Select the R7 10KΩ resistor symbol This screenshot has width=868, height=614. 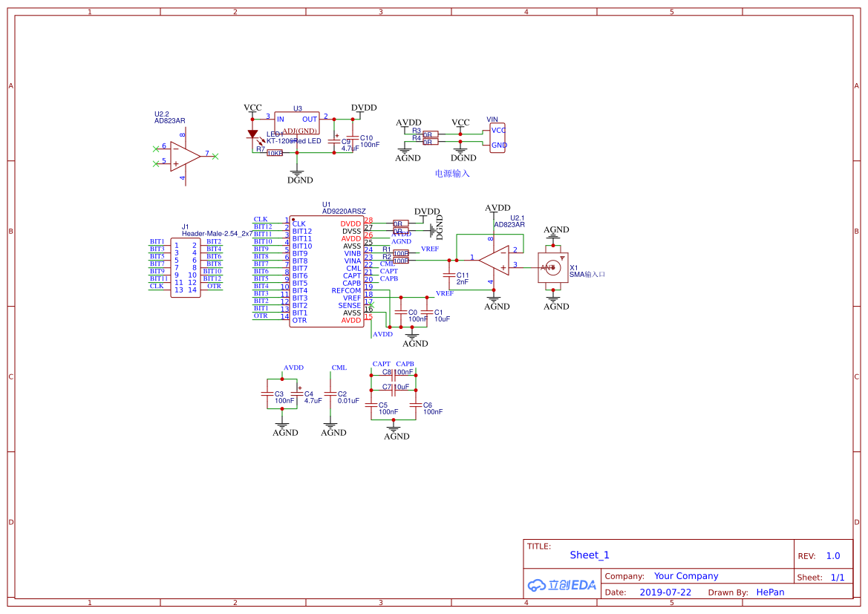[275, 153]
